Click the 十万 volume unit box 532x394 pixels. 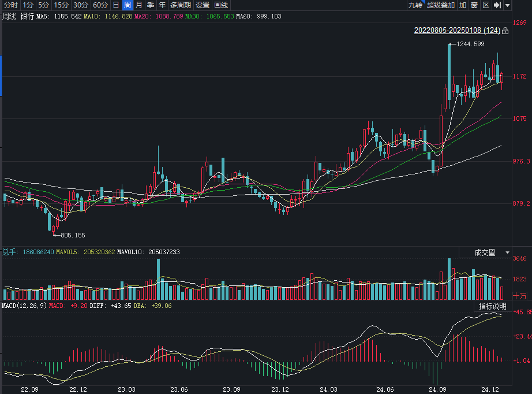coord(520,295)
